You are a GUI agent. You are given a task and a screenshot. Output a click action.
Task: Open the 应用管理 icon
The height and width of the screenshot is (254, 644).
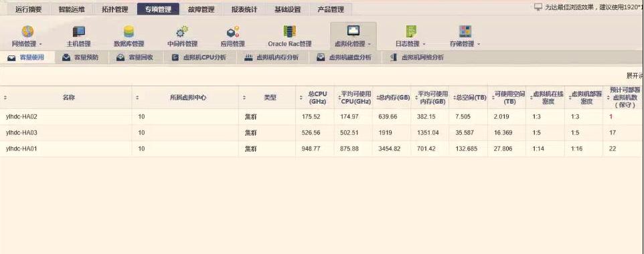(x=233, y=31)
